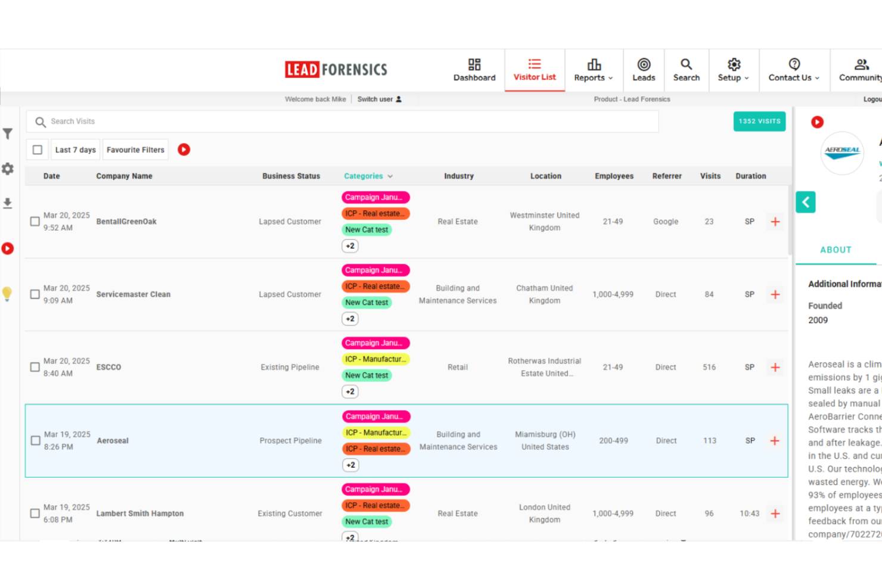
Task: Expand the +2 categories for ESCCO
Action: 350,391
